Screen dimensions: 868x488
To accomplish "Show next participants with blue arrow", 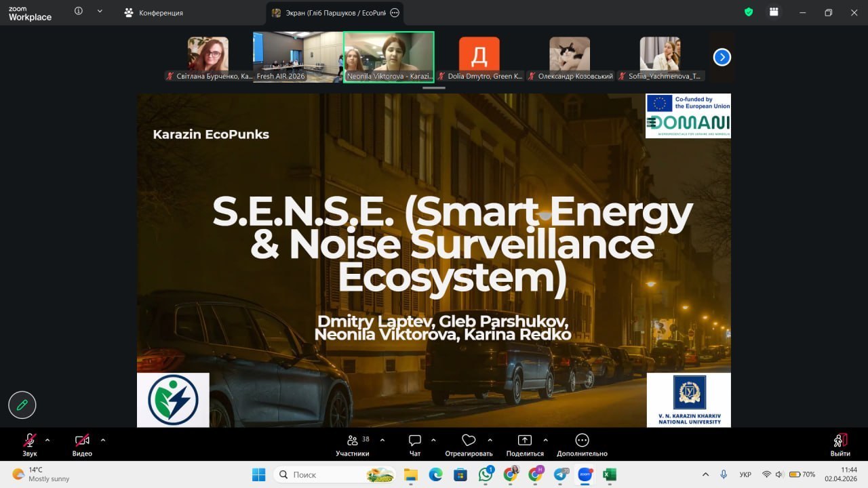I will [722, 58].
